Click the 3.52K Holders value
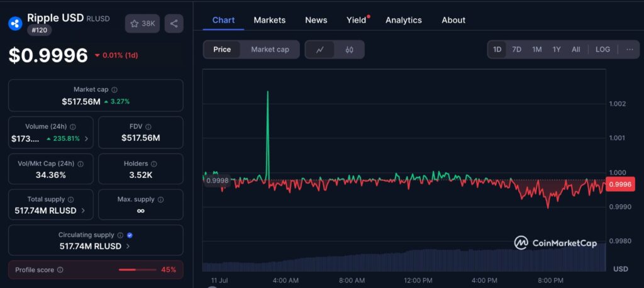644x288 pixels. point(140,175)
